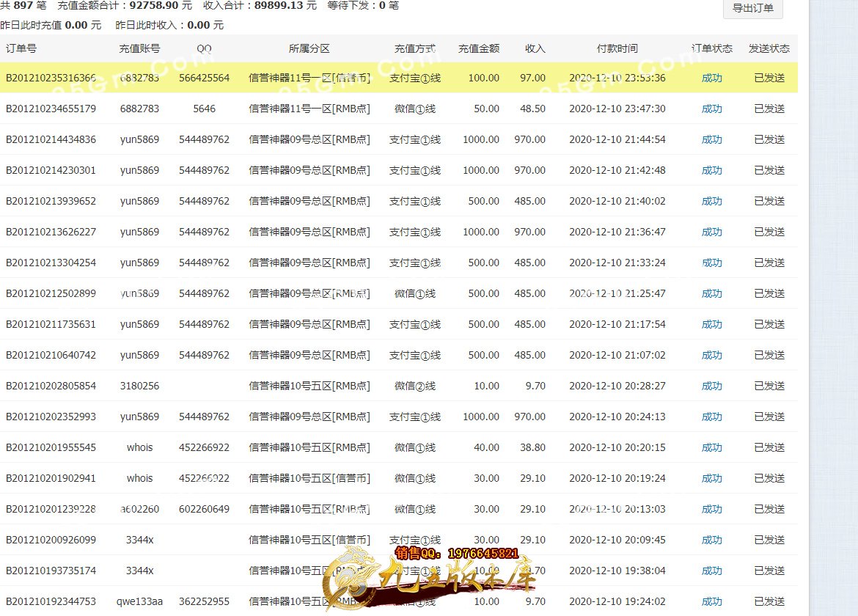Select 充值金额合计 92758.90 元 summary
The height and width of the screenshot is (616, 858).
pyautogui.click(x=125, y=5)
